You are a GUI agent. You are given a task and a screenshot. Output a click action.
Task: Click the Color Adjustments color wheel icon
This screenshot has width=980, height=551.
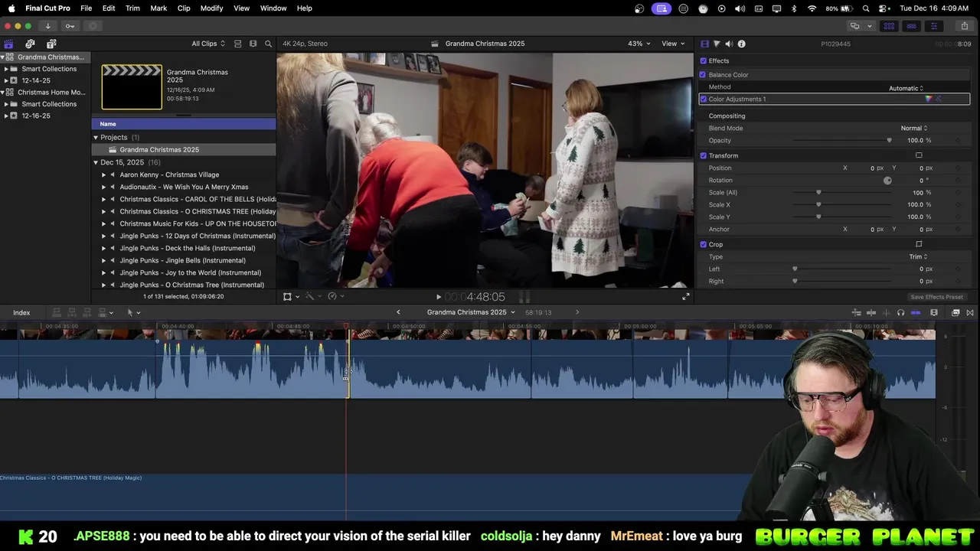[929, 99]
